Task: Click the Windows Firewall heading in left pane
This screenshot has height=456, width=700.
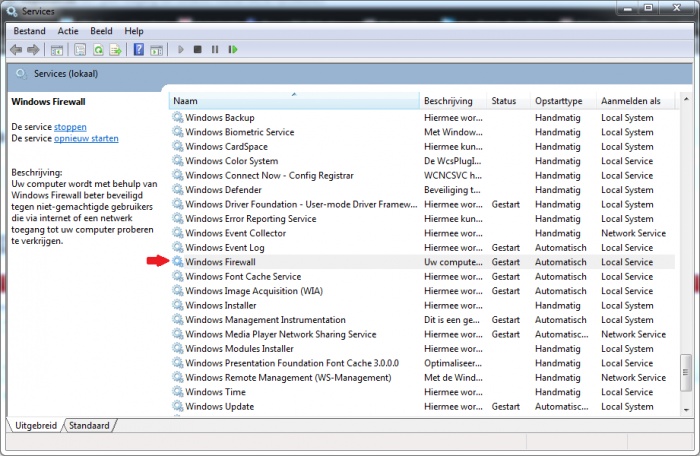Action: coord(48,102)
